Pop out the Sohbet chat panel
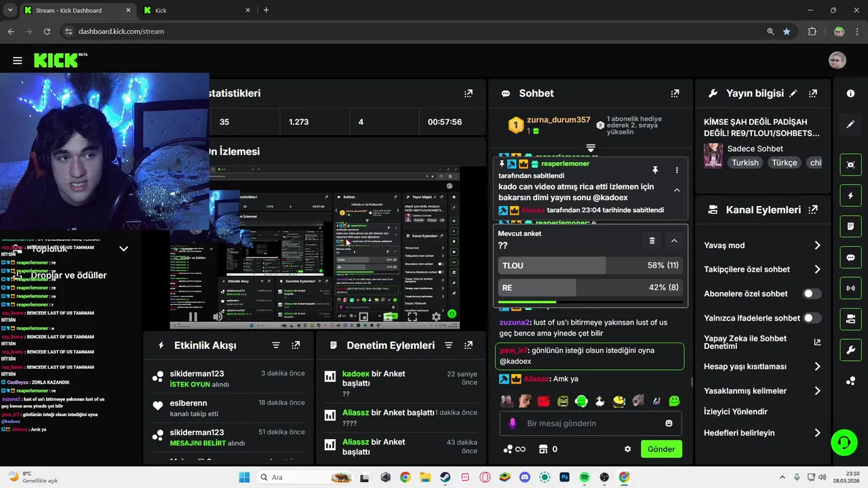Image resolution: width=868 pixels, height=488 pixels. pos(675,94)
